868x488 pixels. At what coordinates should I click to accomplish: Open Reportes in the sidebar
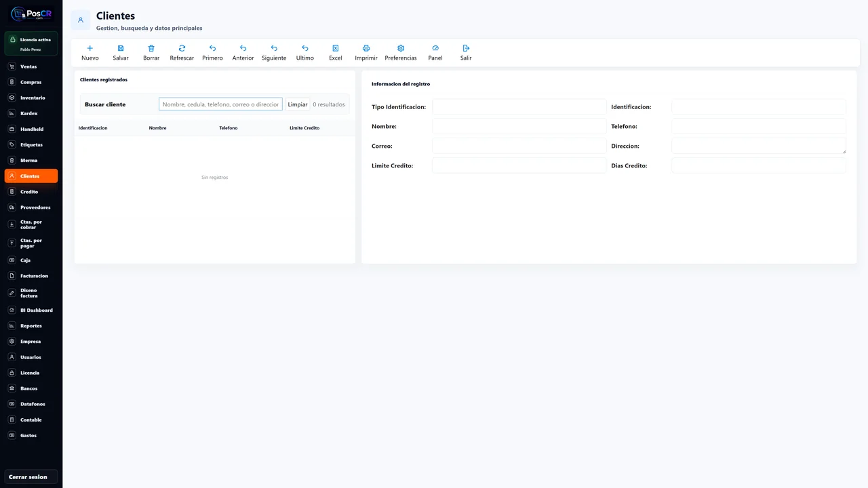tap(31, 325)
